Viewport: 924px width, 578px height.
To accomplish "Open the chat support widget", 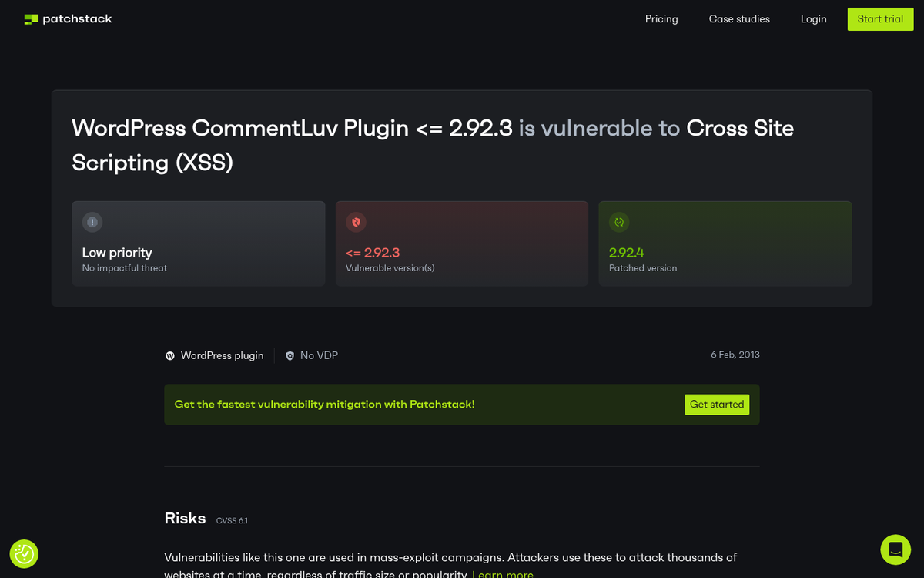I will 896,549.
